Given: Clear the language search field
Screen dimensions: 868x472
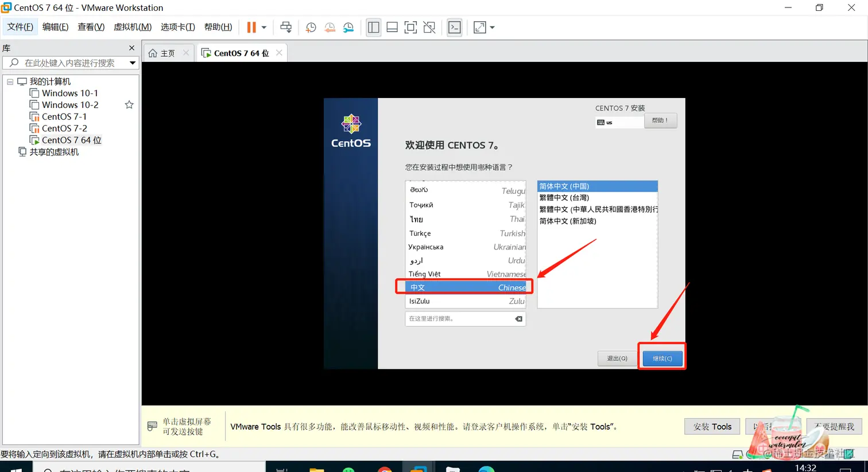Looking at the screenshot, I should 519,319.
